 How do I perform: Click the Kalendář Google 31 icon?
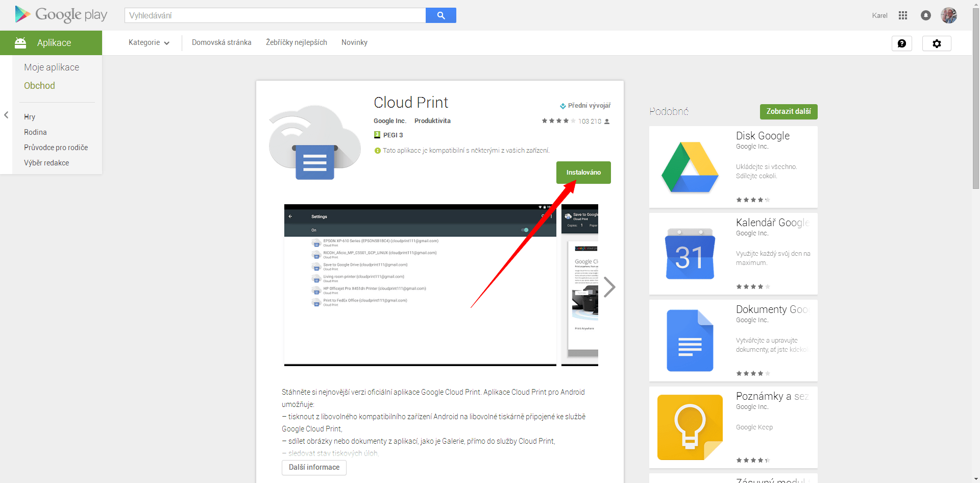tap(690, 254)
